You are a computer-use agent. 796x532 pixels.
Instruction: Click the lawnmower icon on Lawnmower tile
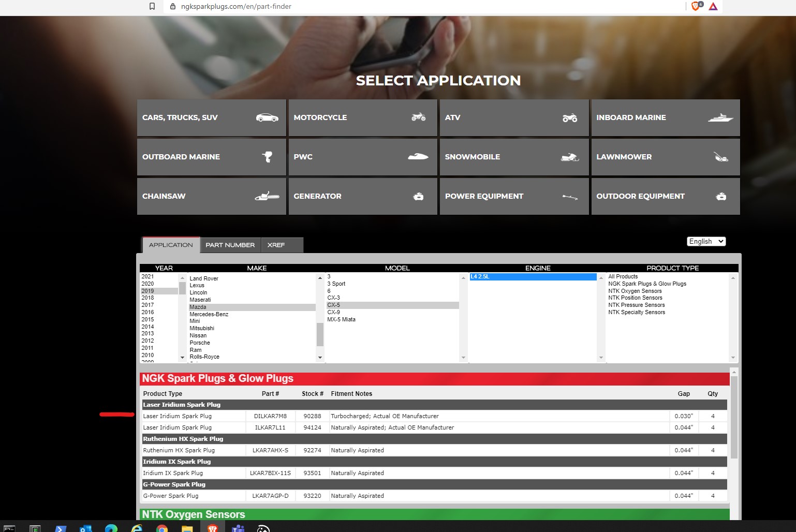(x=720, y=157)
